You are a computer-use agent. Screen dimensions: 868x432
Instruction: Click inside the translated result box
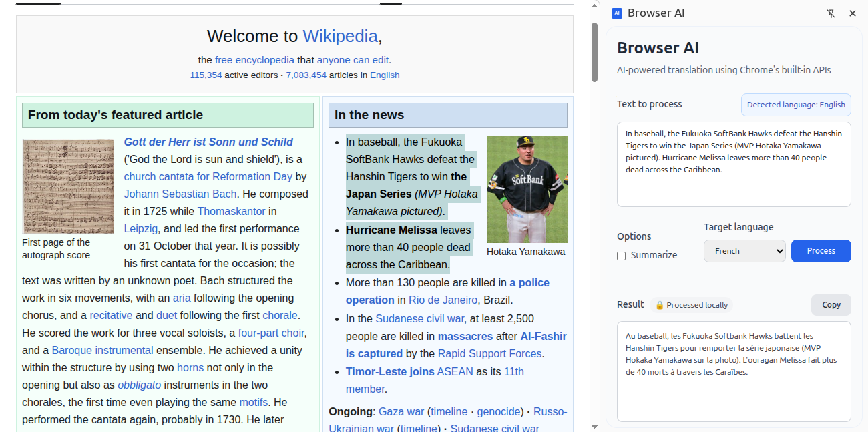point(734,372)
